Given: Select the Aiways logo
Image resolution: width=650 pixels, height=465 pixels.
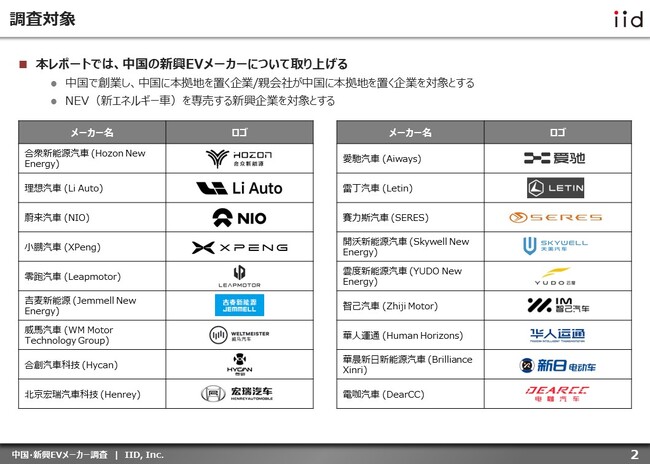Looking at the screenshot, I should point(556,158).
